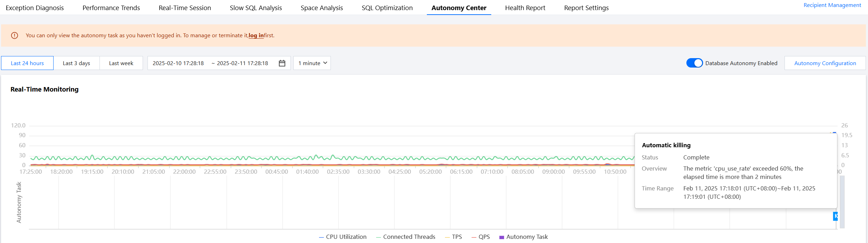The image size is (868, 243).
Task: Open the start date 2025-02-10 picker
Action: point(178,63)
